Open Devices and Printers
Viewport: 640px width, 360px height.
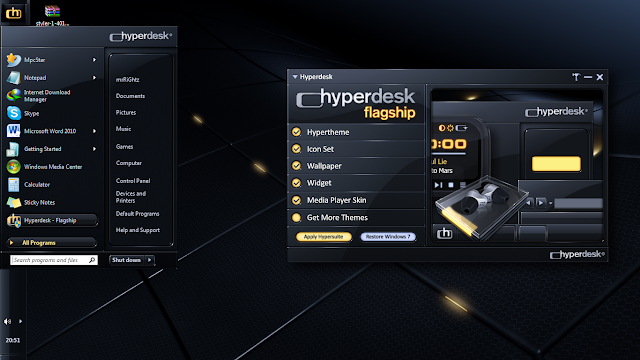click(131, 197)
